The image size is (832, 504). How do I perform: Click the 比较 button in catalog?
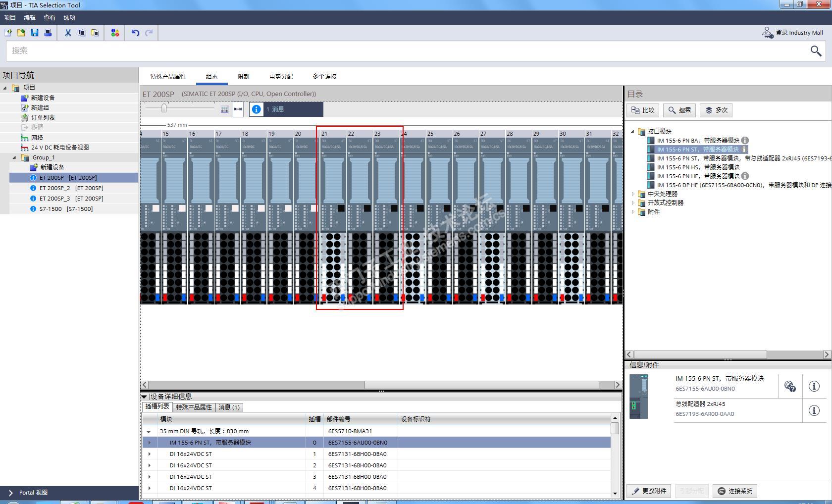pos(643,110)
